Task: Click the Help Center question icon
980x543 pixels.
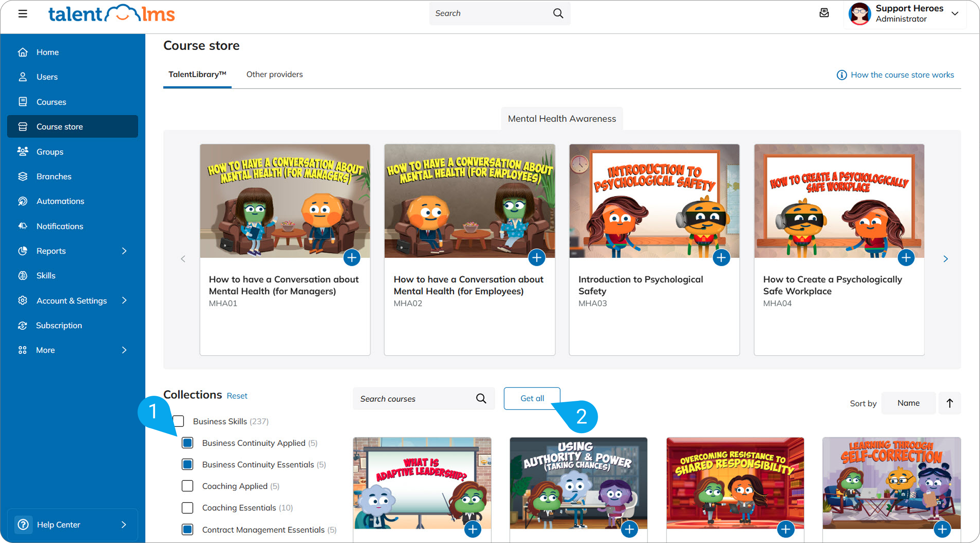Action: tap(23, 524)
